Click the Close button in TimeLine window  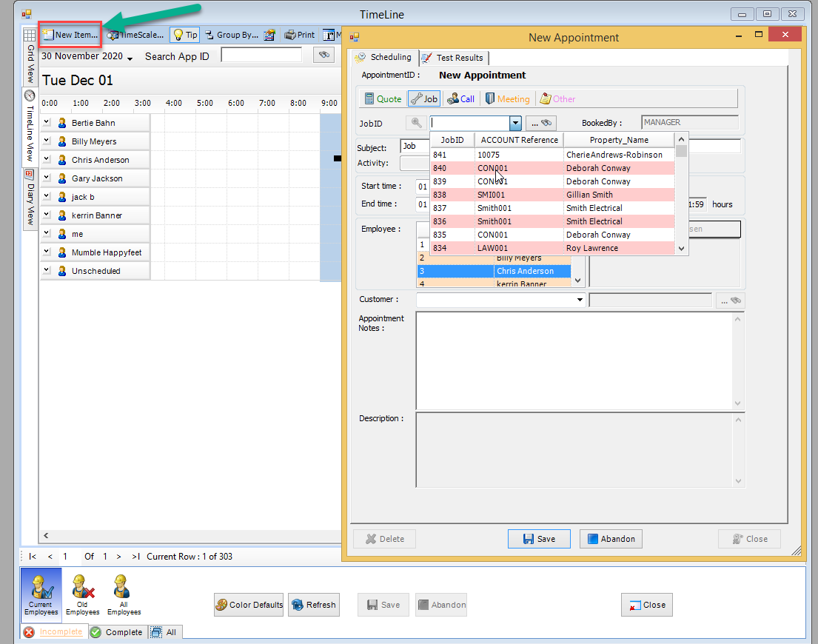(646, 604)
